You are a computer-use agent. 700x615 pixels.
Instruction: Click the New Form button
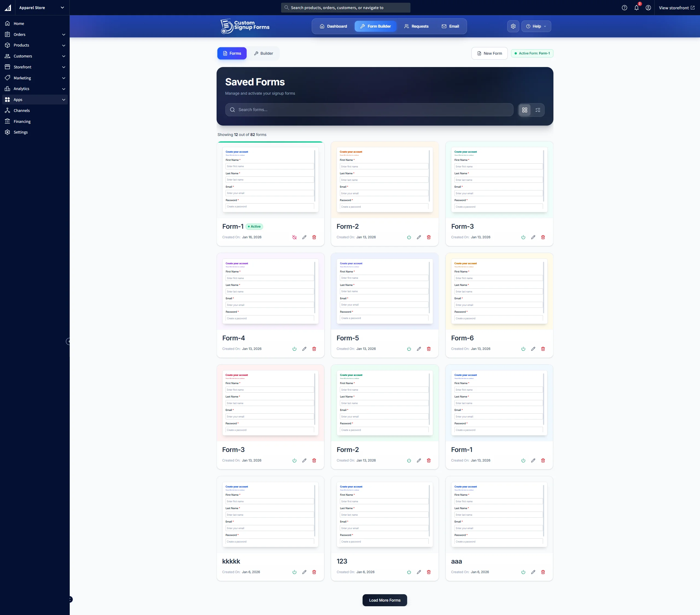point(489,53)
